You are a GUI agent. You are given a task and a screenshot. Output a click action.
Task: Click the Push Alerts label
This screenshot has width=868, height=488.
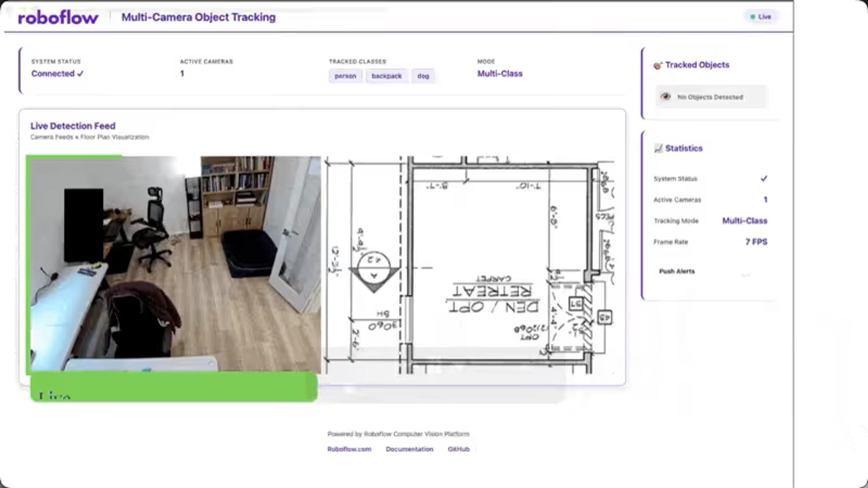coord(677,271)
